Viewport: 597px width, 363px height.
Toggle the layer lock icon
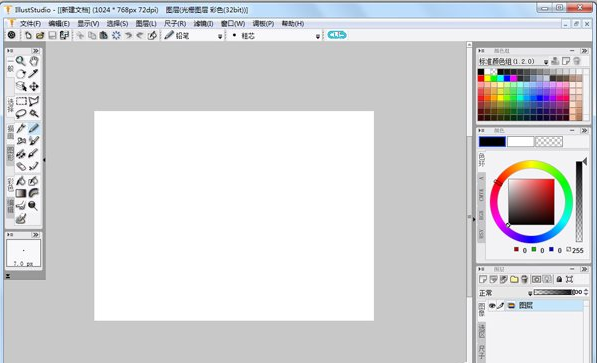(x=559, y=279)
